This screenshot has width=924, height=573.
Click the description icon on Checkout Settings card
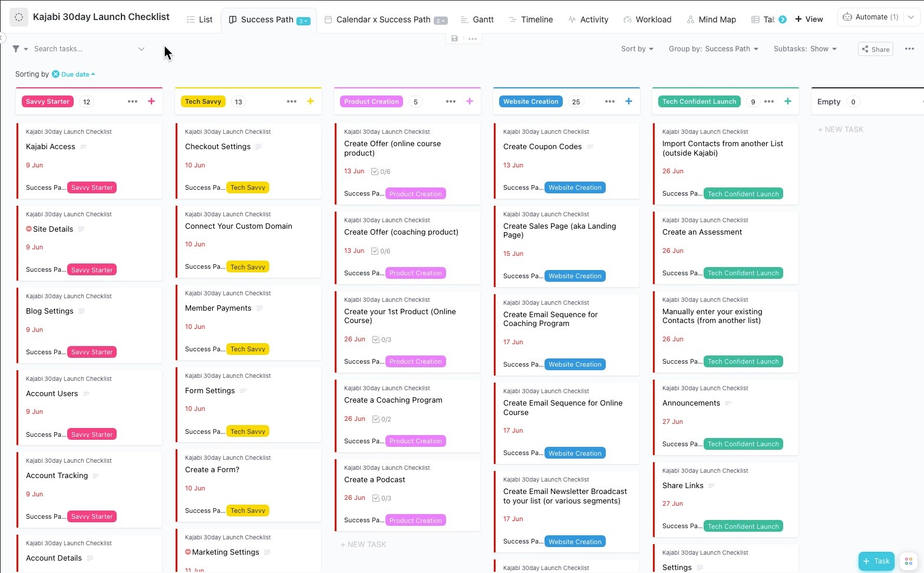click(x=259, y=147)
